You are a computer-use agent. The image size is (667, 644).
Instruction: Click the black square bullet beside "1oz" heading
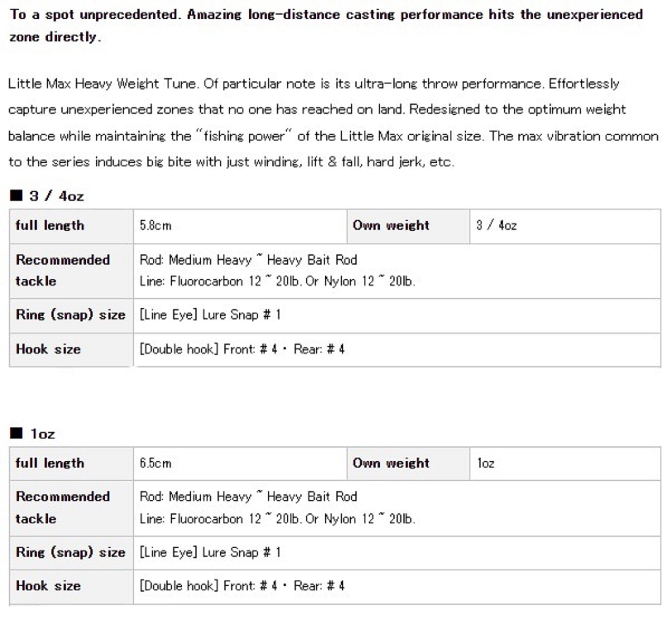coord(16,433)
